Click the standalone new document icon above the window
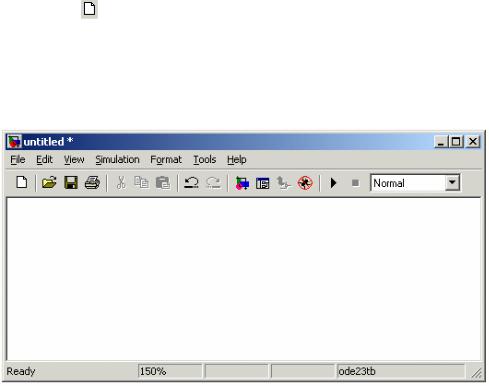The image size is (489, 386). [x=89, y=9]
